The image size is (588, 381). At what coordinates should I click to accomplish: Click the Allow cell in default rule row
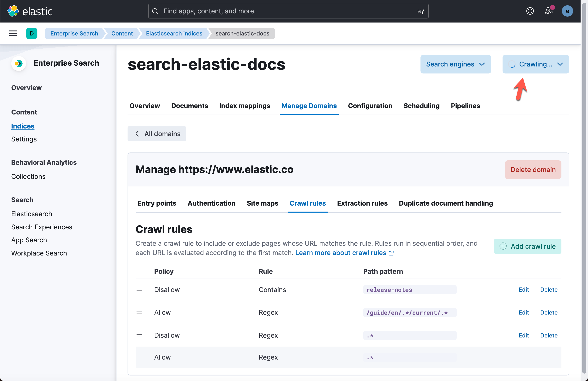click(162, 357)
